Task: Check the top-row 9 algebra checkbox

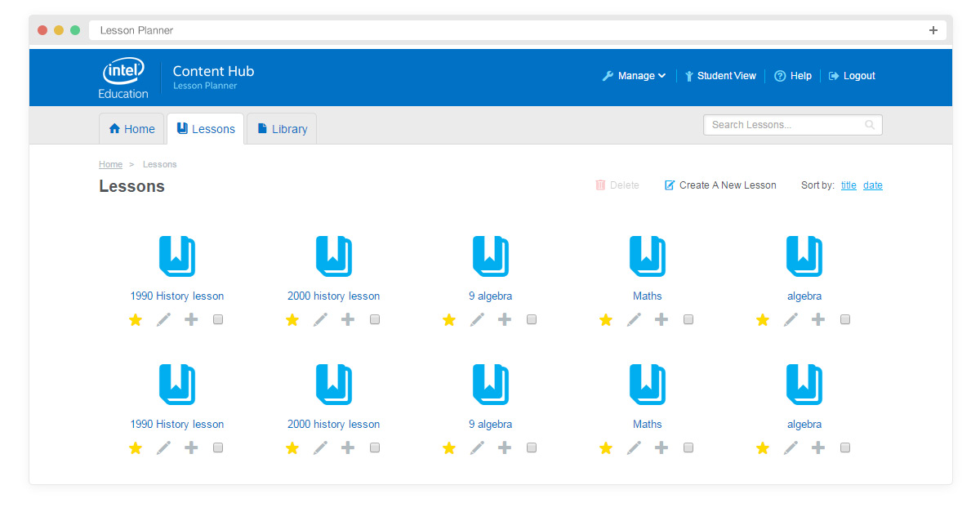Action: tap(532, 319)
